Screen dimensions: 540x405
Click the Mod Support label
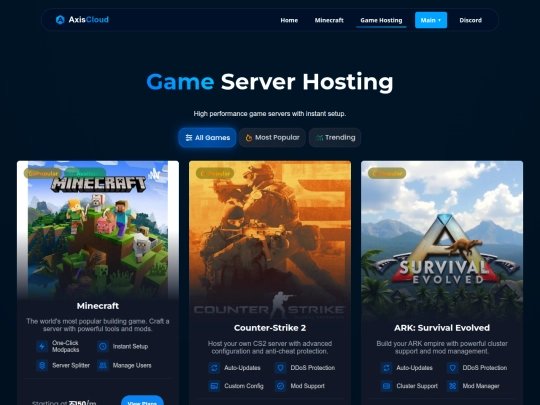pos(308,386)
